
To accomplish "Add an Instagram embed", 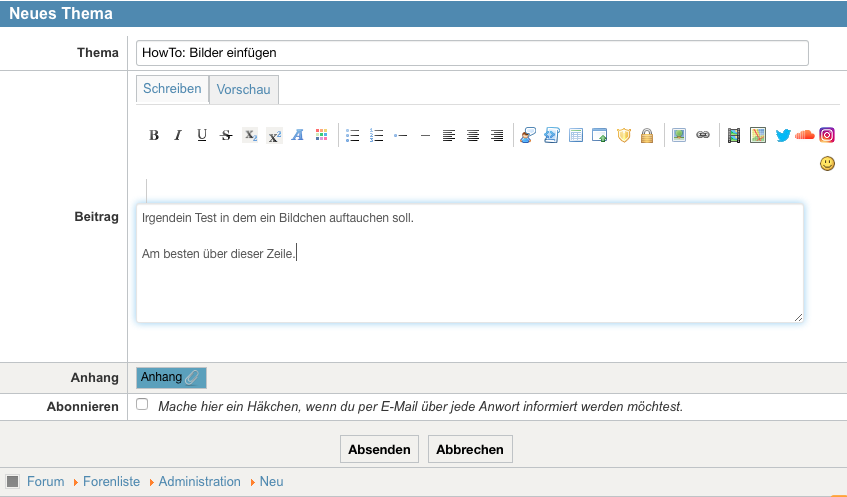I will 827,136.
